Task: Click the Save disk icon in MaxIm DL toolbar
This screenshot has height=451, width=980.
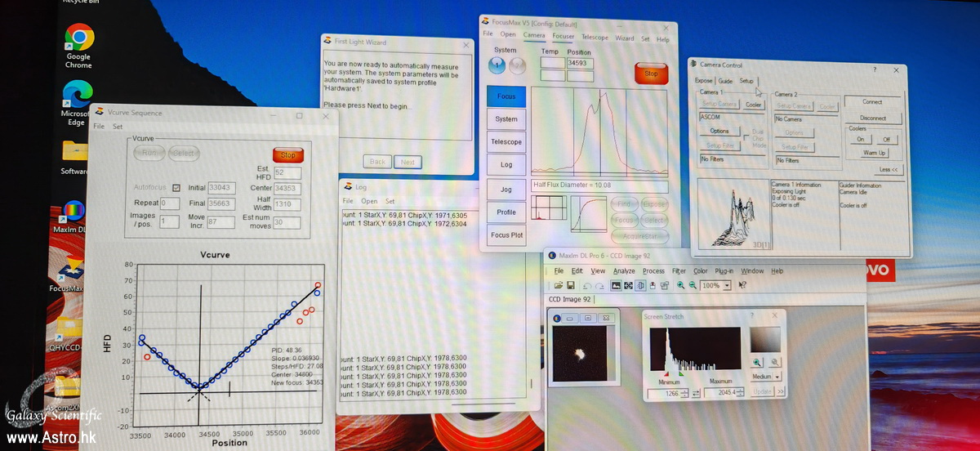Action: [570, 285]
